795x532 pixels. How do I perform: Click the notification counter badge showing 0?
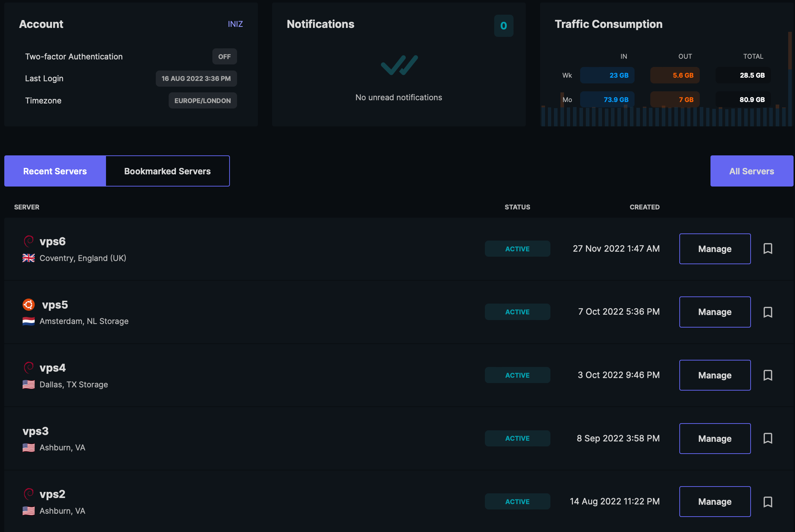point(503,26)
